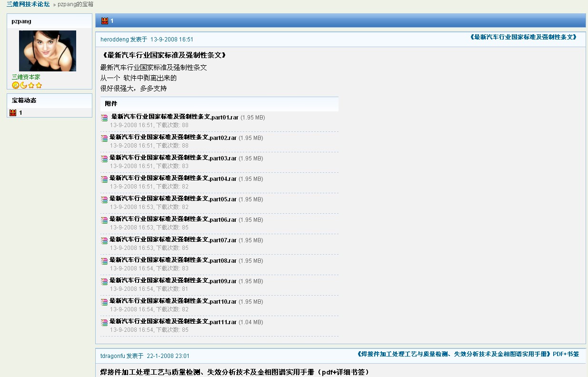Click the archive icon beside part06.rar
Image resolution: width=588 pixels, height=377 pixels.
[104, 220]
